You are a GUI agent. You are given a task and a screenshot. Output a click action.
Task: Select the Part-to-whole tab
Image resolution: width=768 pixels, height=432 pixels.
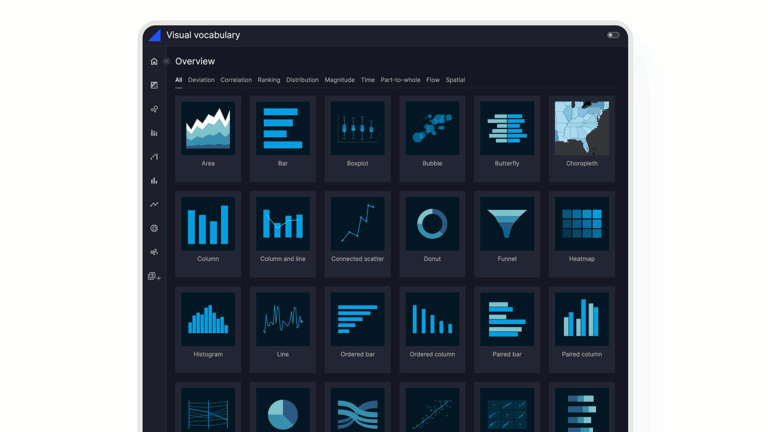coord(400,80)
